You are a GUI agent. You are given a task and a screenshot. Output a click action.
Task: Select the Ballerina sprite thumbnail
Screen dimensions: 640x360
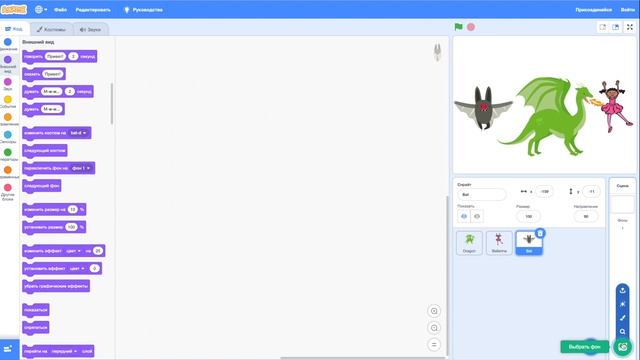coord(499,243)
